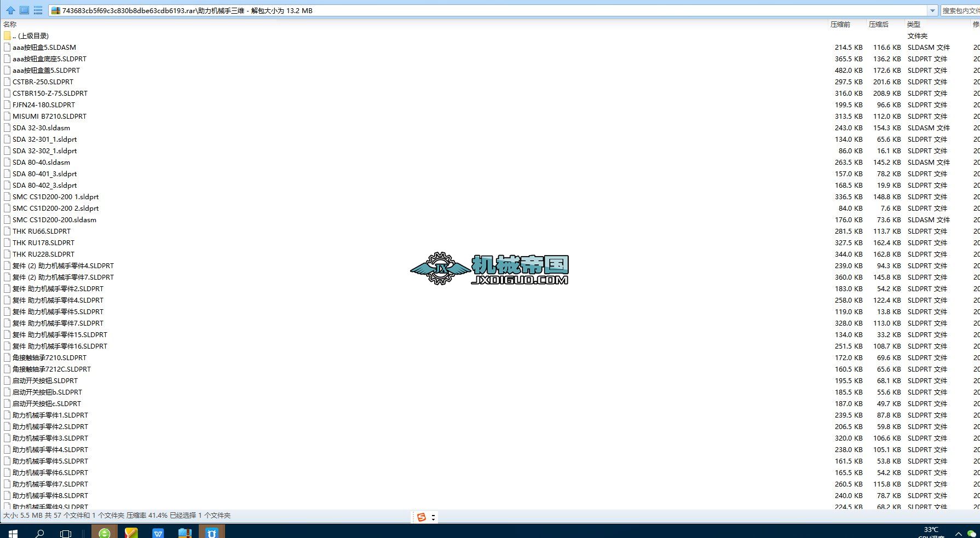The width and height of the screenshot is (980, 538).
Task: Select file FJFN24-180.SLDPRT
Action: (44, 105)
